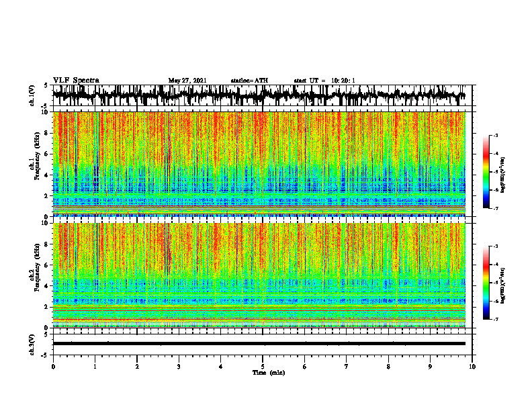Viewport: 532px width, 411px height.
Task: Click the "VLF Spectra" title text
Action: (76, 81)
